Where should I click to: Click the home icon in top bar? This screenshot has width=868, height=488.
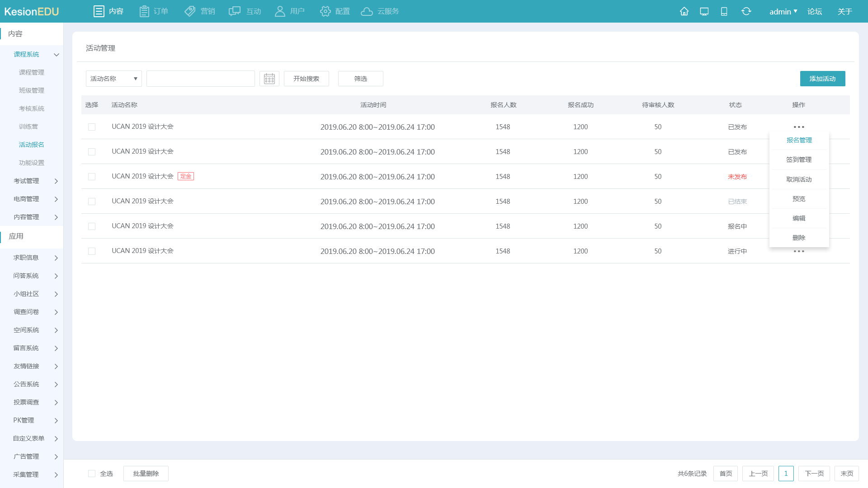[684, 11]
